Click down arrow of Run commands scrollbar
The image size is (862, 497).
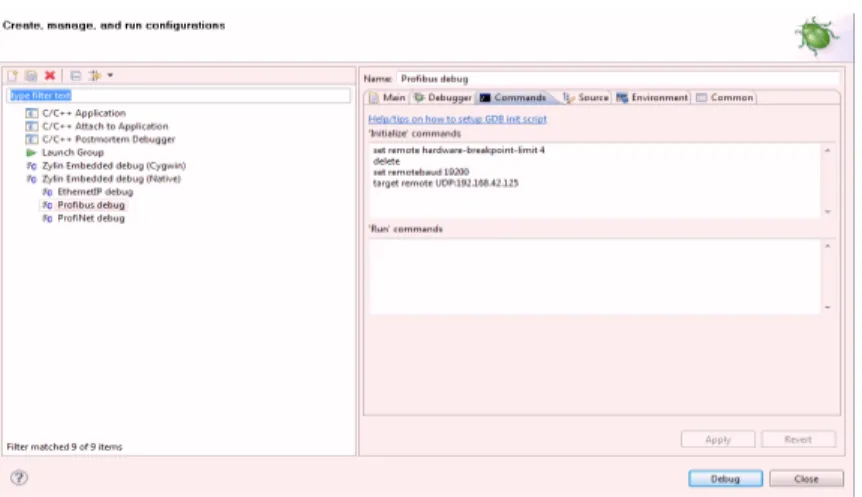pos(827,307)
